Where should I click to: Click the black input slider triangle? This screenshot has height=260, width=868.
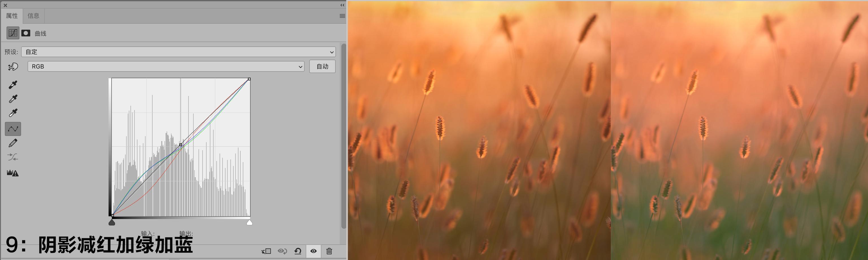click(112, 222)
